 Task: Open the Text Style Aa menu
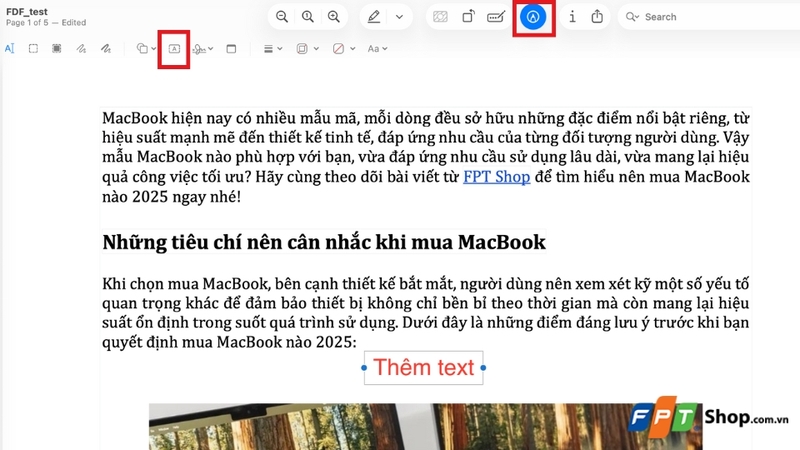click(x=377, y=48)
